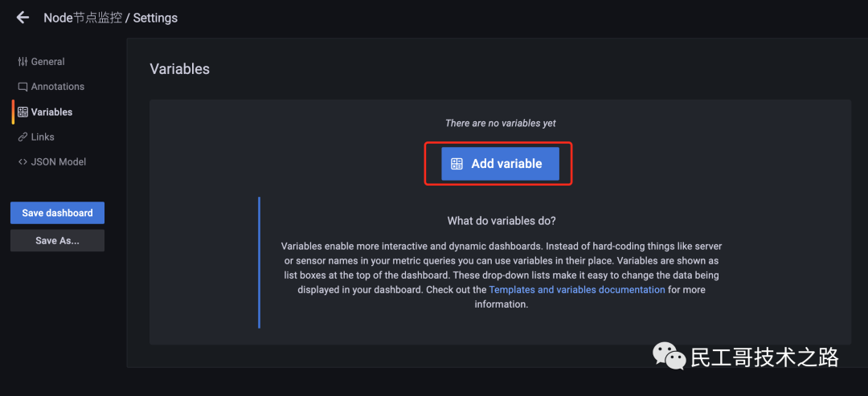Open the General settings section

click(42, 61)
